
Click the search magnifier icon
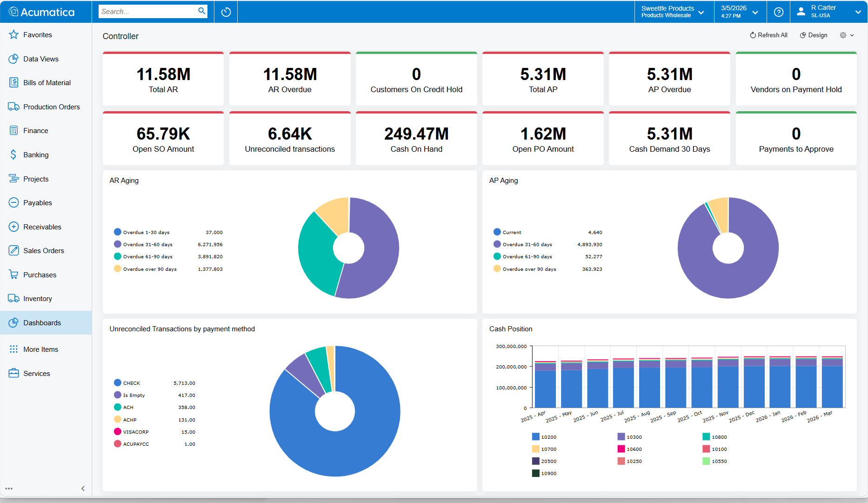(x=202, y=11)
